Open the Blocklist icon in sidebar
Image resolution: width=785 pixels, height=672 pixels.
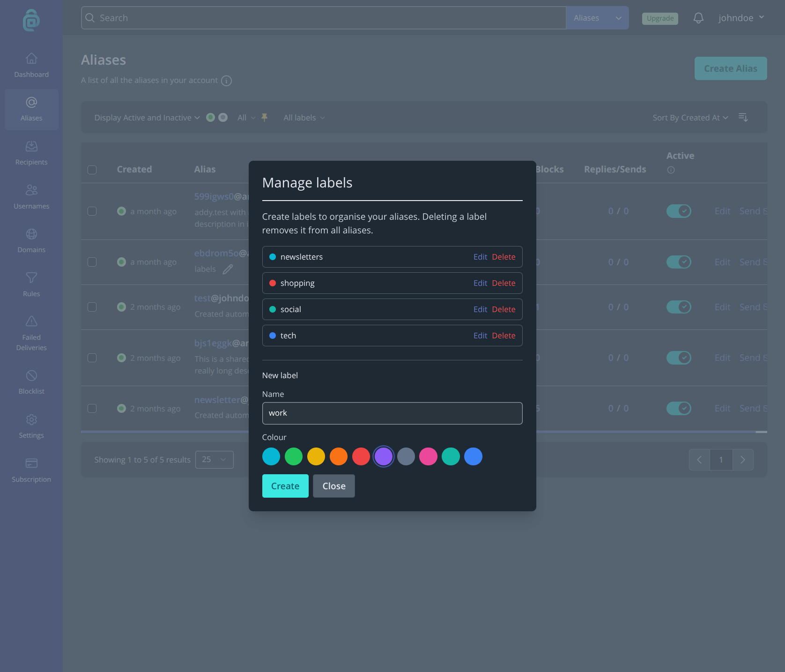[31, 375]
